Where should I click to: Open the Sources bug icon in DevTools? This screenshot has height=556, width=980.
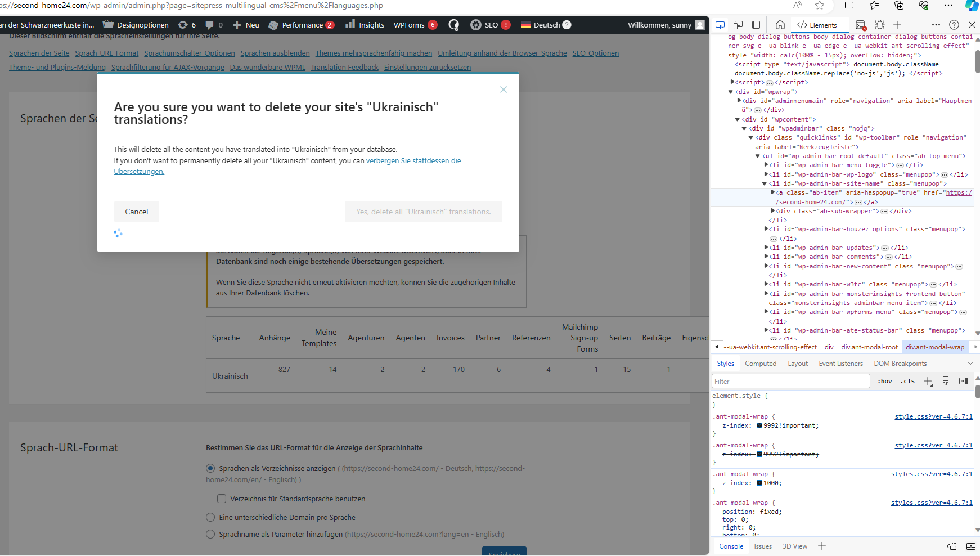(880, 25)
